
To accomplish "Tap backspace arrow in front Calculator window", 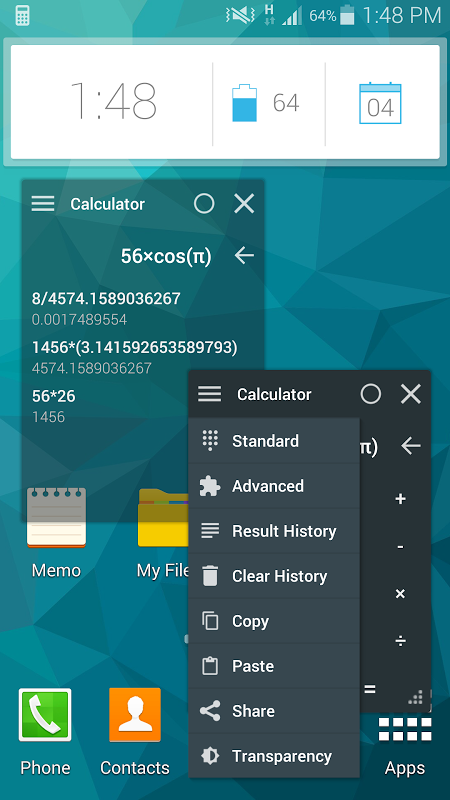I will [x=411, y=446].
